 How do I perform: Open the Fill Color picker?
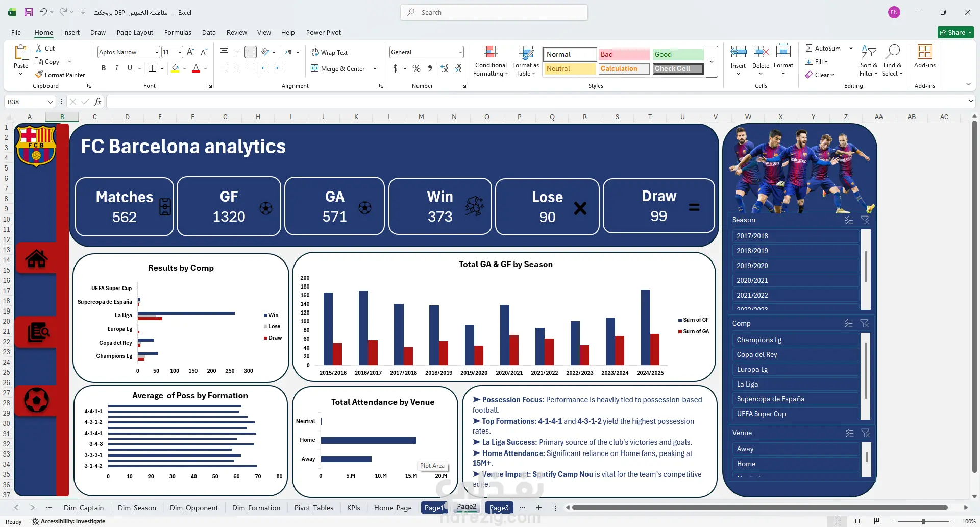(175, 68)
